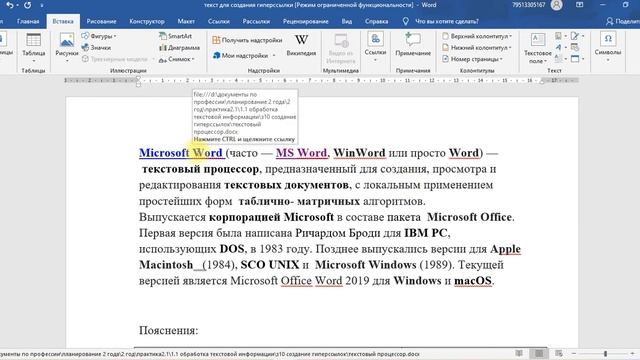Click the zoom slider handle
Image resolution: width=640 pixels, height=360 pixels.
coord(605,353)
